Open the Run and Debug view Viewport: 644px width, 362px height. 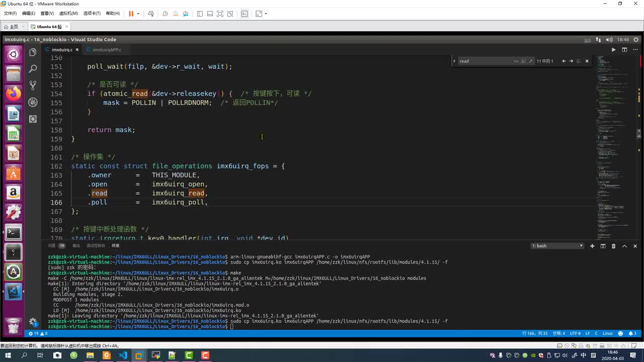click(33, 102)
